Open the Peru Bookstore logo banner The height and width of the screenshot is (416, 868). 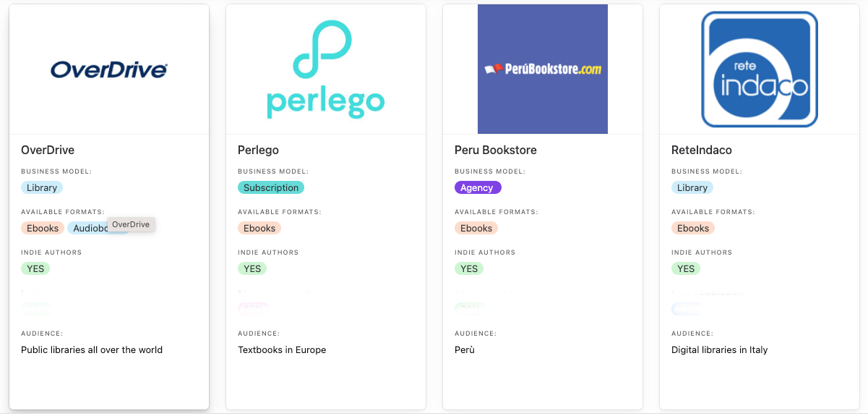coord(543,69)
